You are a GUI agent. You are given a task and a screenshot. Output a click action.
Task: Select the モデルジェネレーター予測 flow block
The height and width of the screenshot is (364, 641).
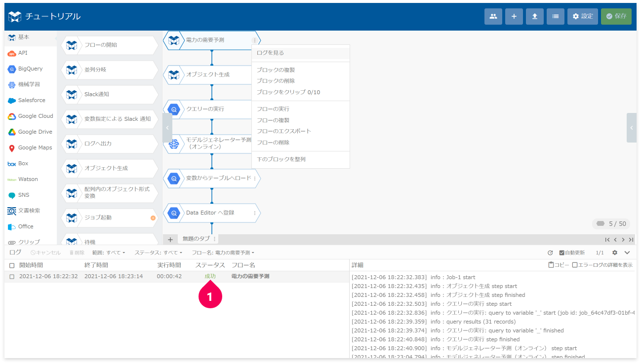[207, 144]
